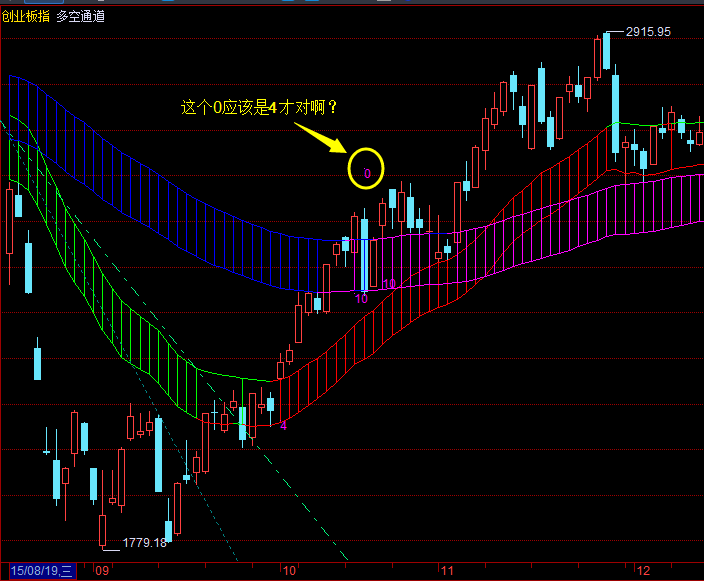This screenshot has height=581, width=704.
Task: Click the magenta 0 inside the circle
Action: [367, 173]
